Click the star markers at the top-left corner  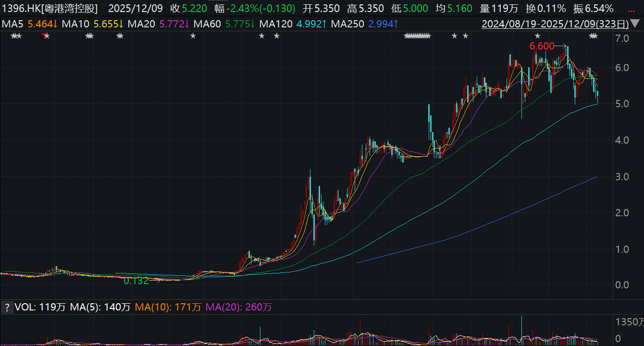[x=15, y=36]
